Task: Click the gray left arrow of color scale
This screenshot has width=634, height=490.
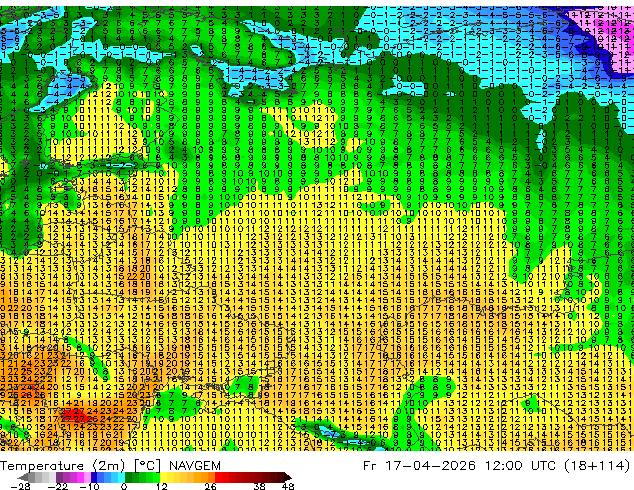Action: 23,477
